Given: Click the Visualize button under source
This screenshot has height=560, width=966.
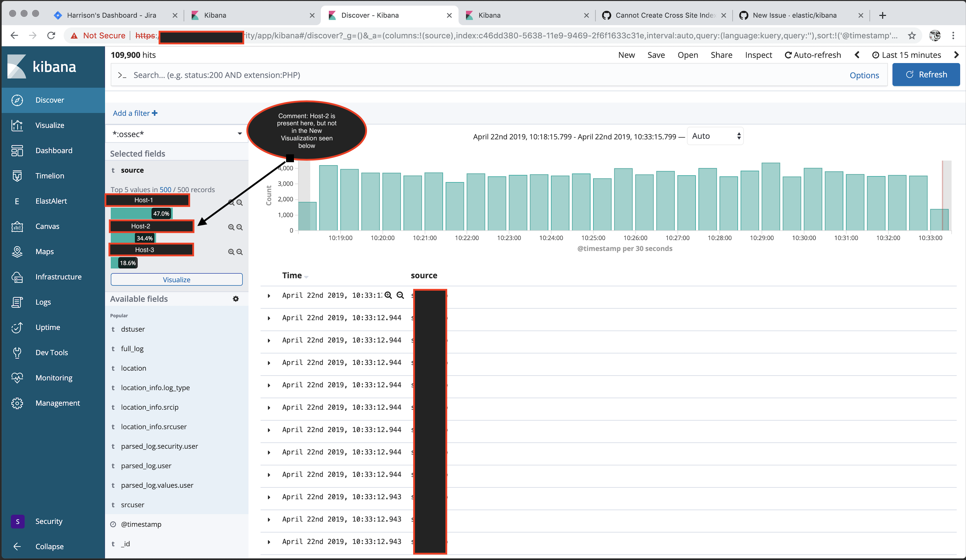Looking at the screenshot, I should click(176, 279).
